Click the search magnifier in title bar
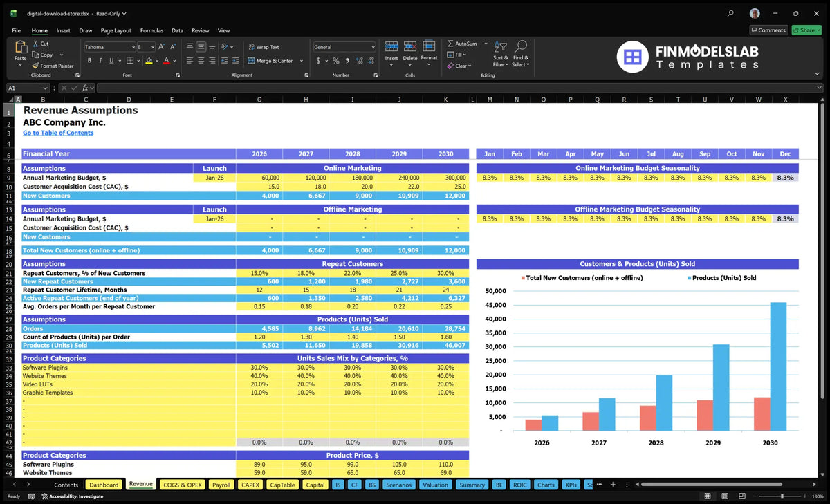The width and height of the screenshot is (830, 504). [731, 13]
